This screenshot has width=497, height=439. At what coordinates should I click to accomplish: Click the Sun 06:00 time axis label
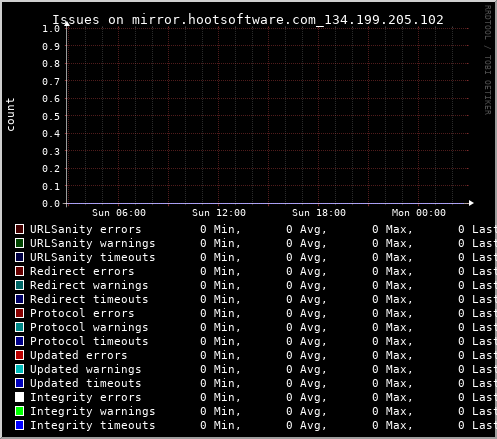point(119,213)
